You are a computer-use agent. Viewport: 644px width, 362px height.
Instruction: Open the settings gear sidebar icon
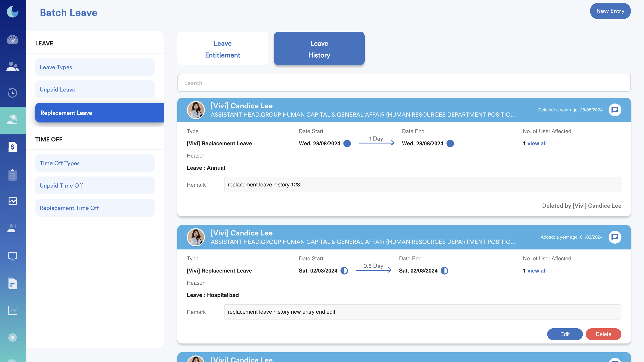tap(12, 337)
